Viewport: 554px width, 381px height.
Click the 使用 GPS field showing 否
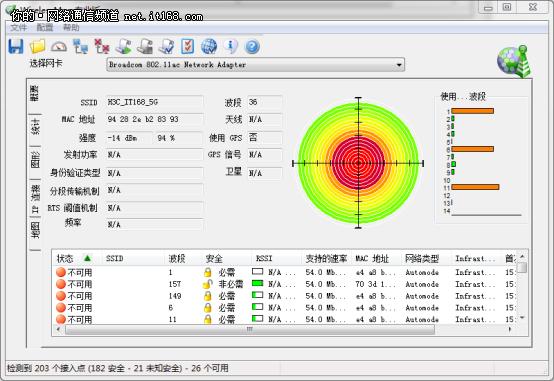265,137
